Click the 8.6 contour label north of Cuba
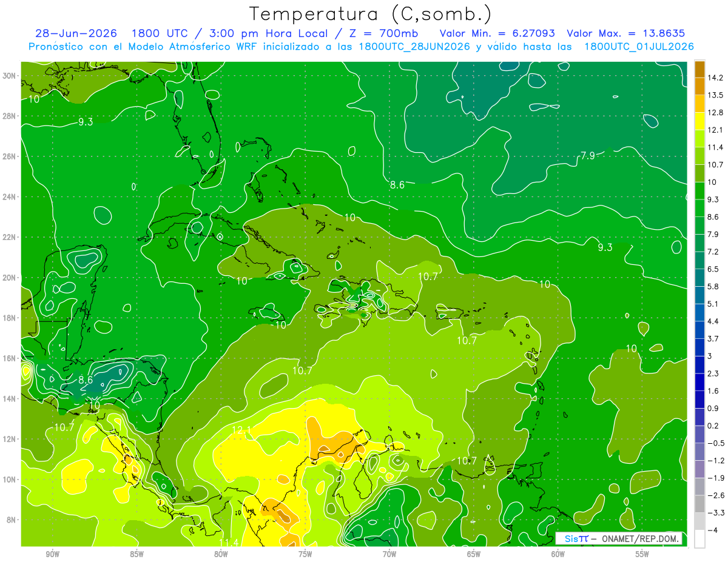 pos(397,185)
